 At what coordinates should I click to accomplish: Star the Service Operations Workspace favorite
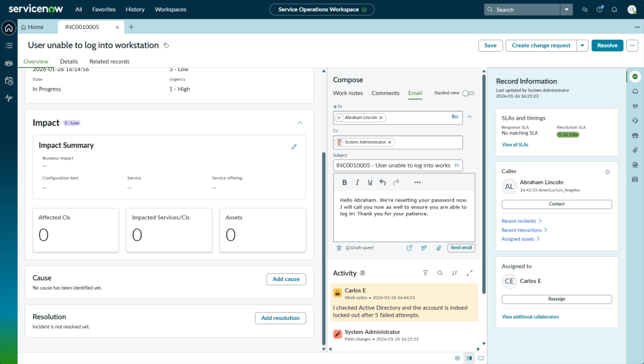pos(364,9)
